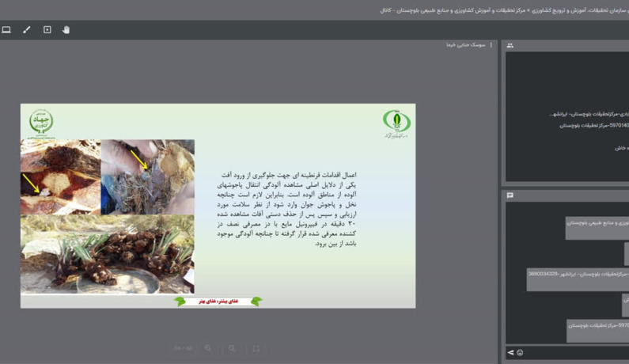The width and height of the screenshot is (629, 364).
Task: Open the presentation pod options menu
Action: (491, 45)
